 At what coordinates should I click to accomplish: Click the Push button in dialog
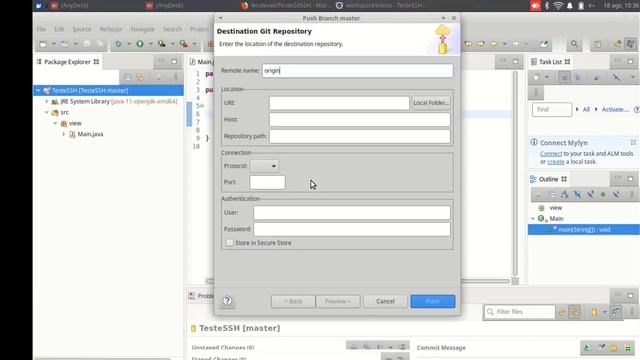tap(433, 301)
